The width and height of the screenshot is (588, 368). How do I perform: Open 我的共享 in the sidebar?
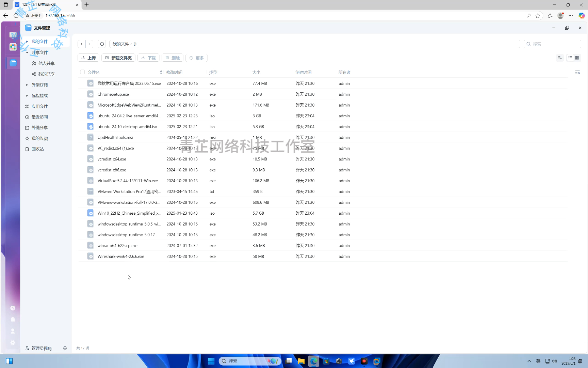pos(46,74)
